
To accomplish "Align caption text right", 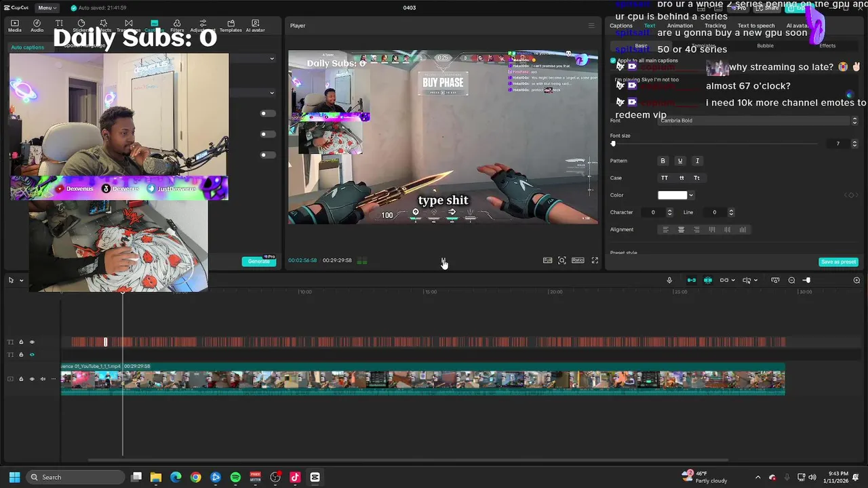I will pos(696,230).
